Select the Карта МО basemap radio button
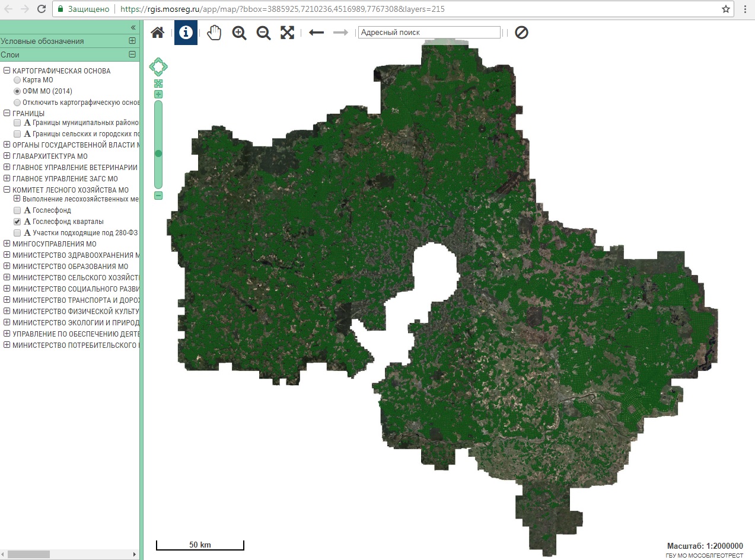This screenshot has width=755, height=560. point(17,80)
